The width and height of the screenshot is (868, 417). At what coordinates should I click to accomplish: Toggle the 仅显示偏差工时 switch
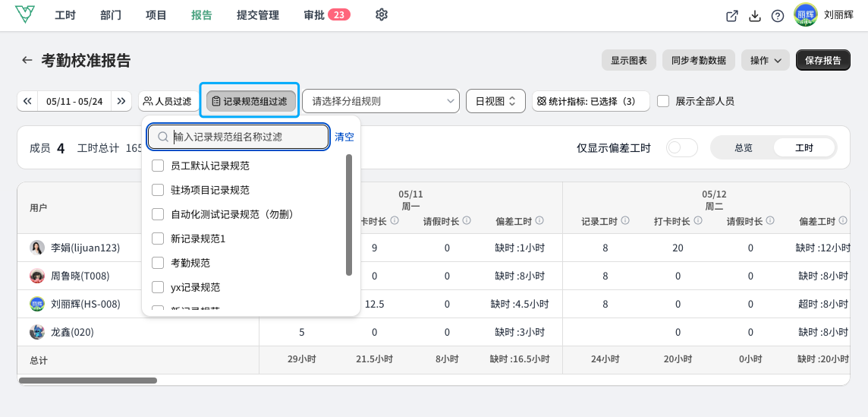pos(681,147)
